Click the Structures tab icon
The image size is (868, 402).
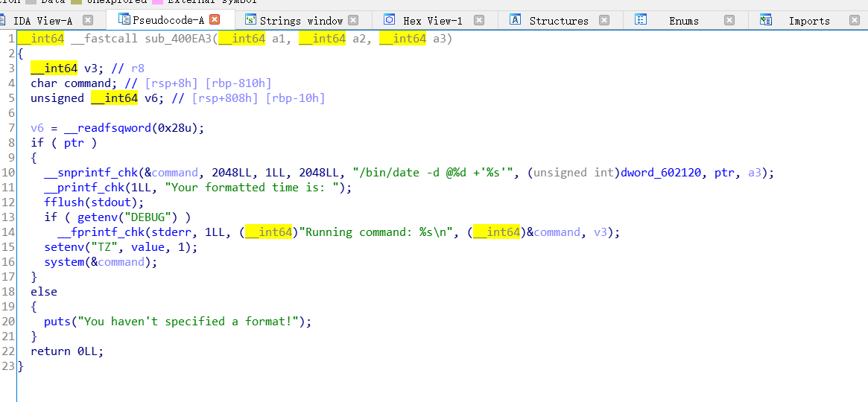click(515, 20)
